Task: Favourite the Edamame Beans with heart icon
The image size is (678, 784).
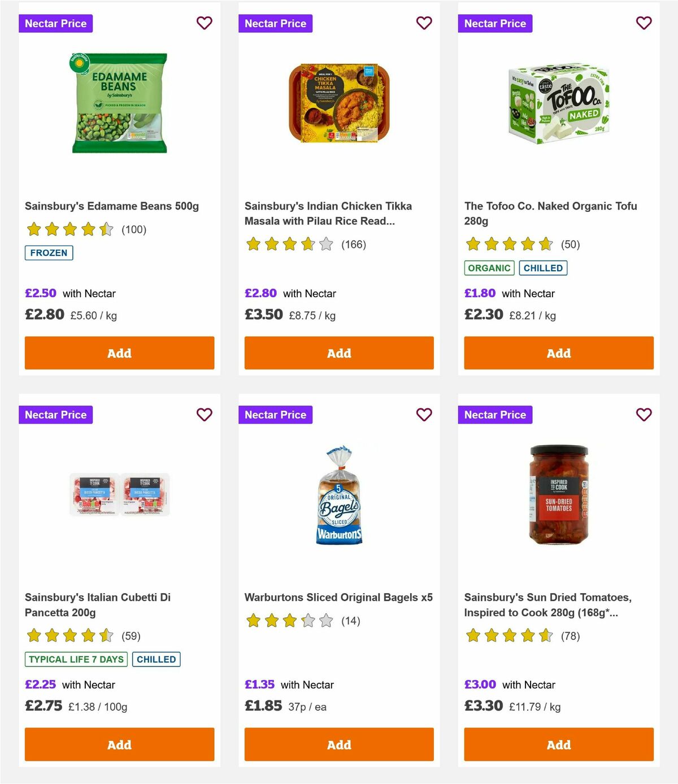Action: (204, 23)
